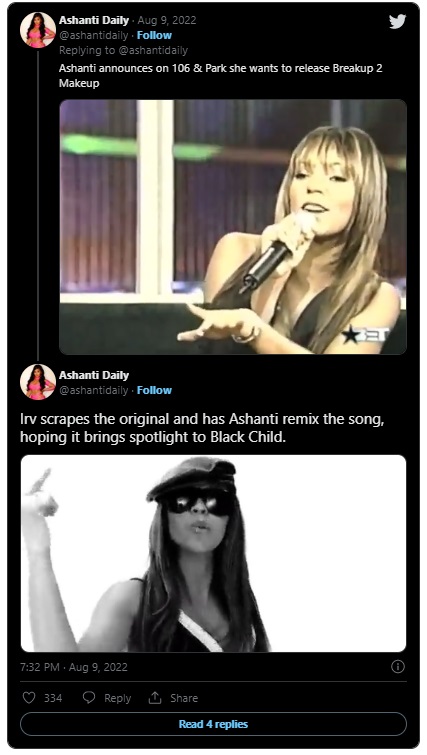Image resolution: width=427 pixels, height=755 pixels.
Task: Open the tweet info circle icon
Action: coord(398,666)
